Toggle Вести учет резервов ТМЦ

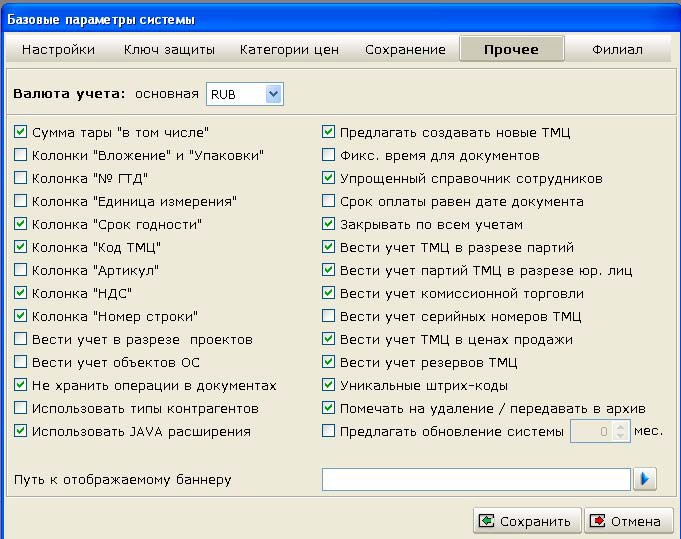[x=328, y=362]
